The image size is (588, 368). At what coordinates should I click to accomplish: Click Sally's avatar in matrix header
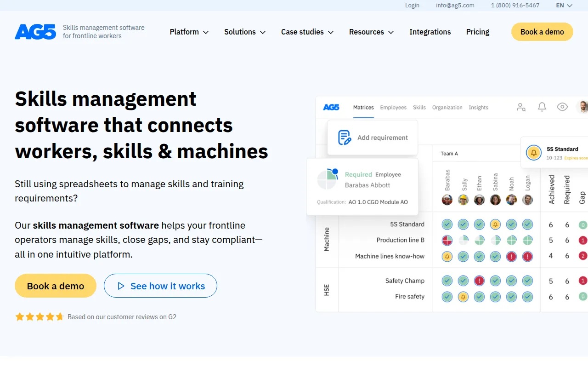[464, 200]
